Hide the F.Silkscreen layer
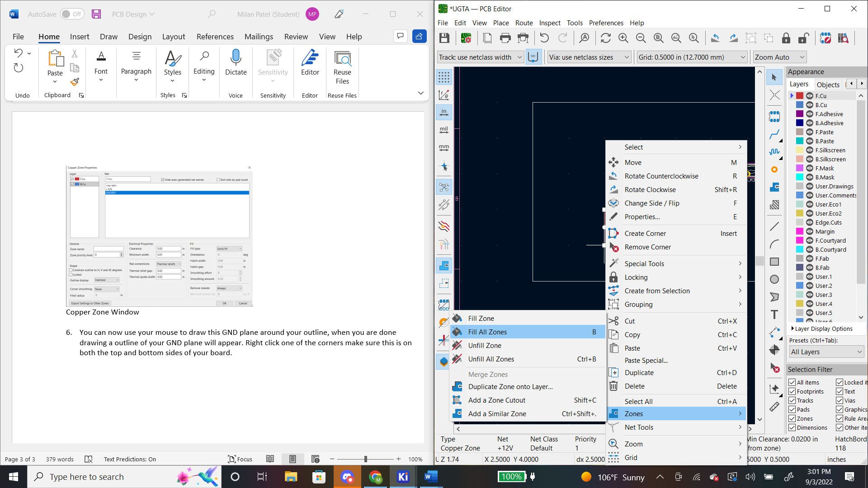The height and width of the screenshot is (488, 868). tap(810, 150)
